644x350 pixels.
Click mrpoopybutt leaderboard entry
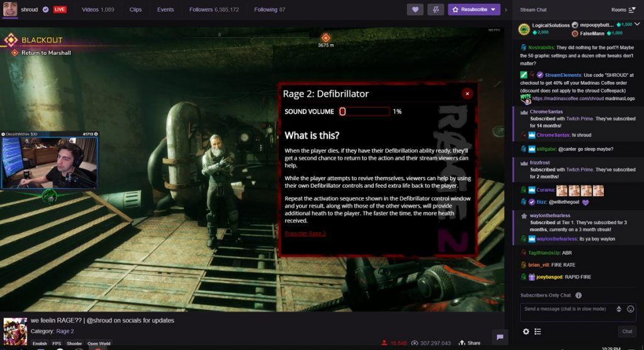point(602,25)
